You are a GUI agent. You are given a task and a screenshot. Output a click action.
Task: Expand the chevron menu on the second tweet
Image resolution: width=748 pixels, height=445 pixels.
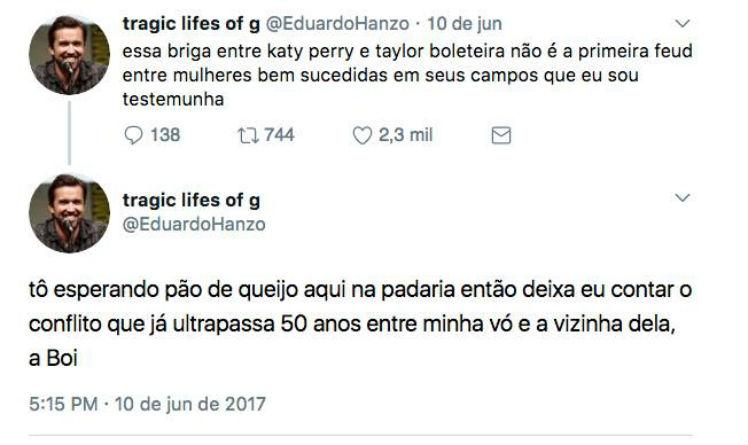pyautogui.click(x=684, y=198)
